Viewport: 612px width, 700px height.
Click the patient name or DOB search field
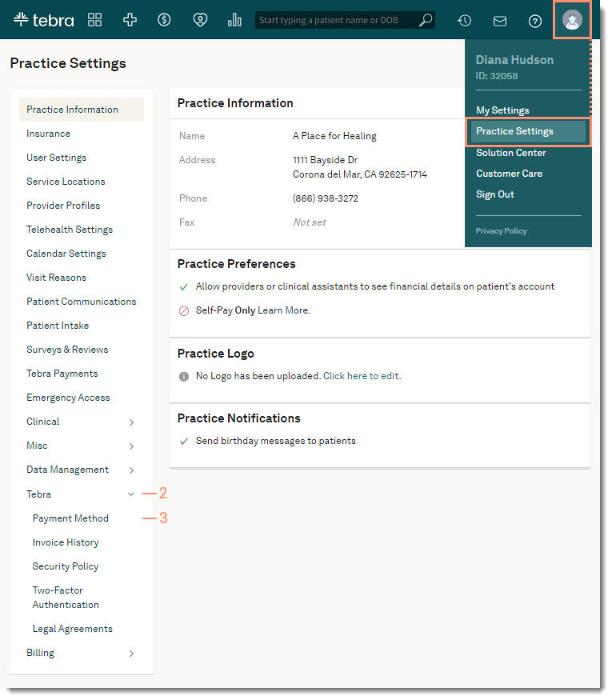(336, 20)
